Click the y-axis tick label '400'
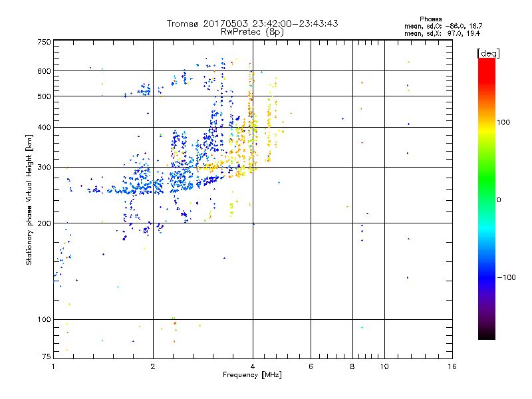The width and height of the screenshot is (532, 399). [x=44, y=128]
